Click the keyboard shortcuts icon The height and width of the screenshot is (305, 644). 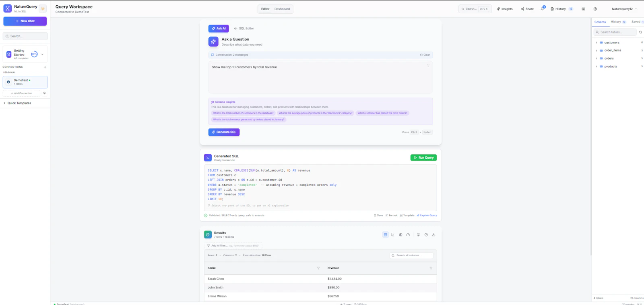tap(583, 9)
